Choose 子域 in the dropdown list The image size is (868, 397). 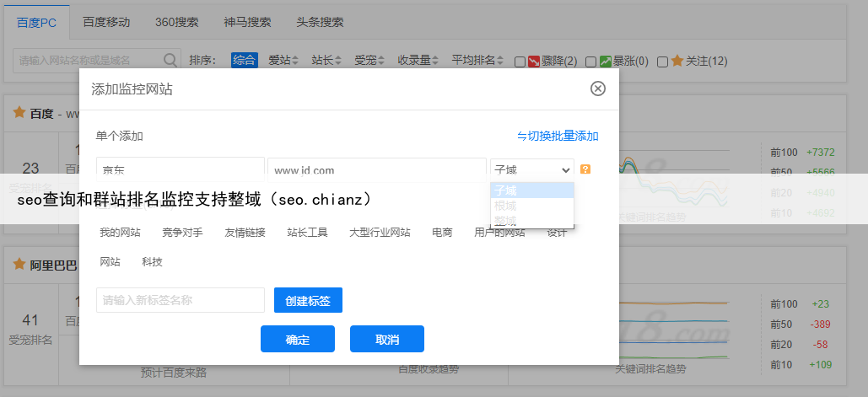(x=531, y=190)
